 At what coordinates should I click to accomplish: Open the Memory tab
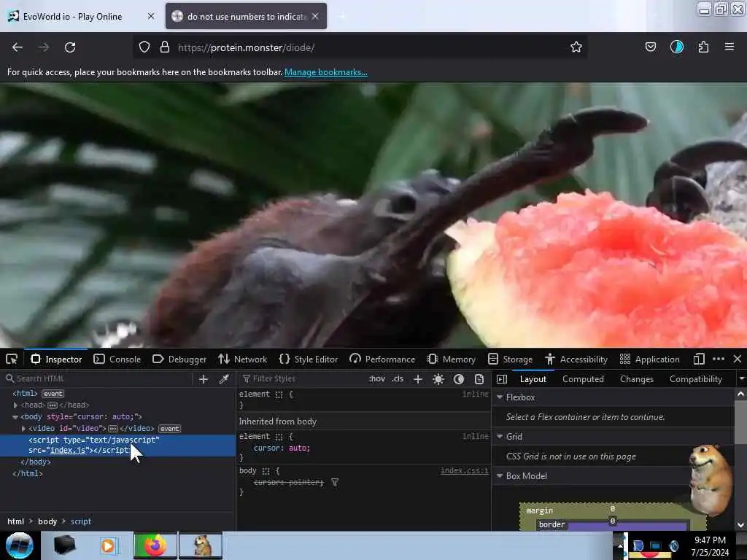point(451,359)
